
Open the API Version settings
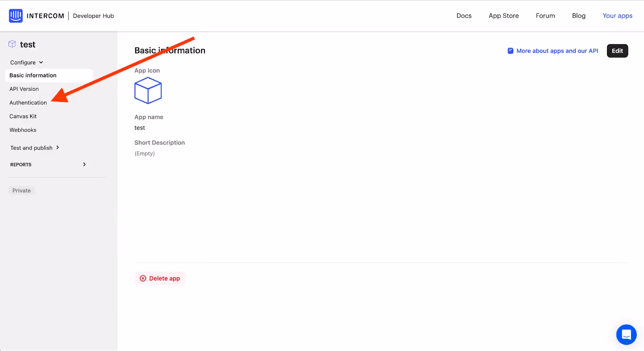24,89
